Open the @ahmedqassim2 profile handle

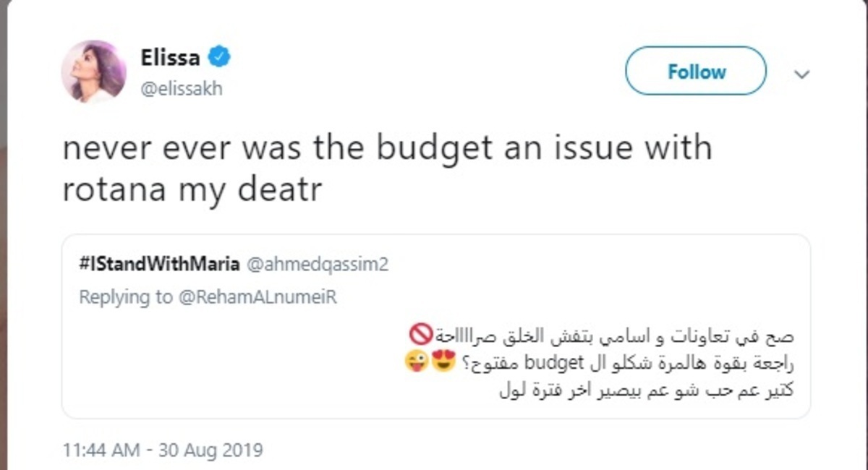point(318,265)
